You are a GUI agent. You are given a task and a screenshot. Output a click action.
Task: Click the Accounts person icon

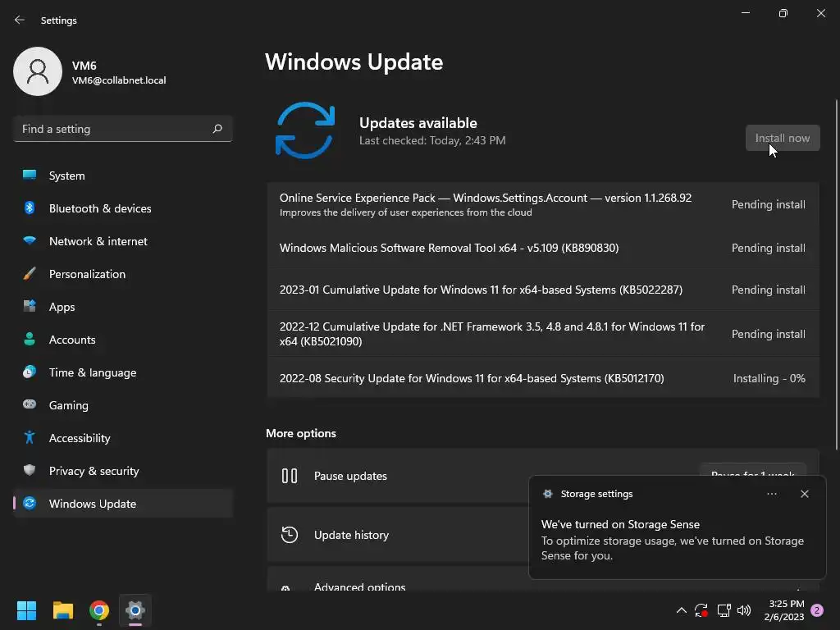tap(30, 339)
